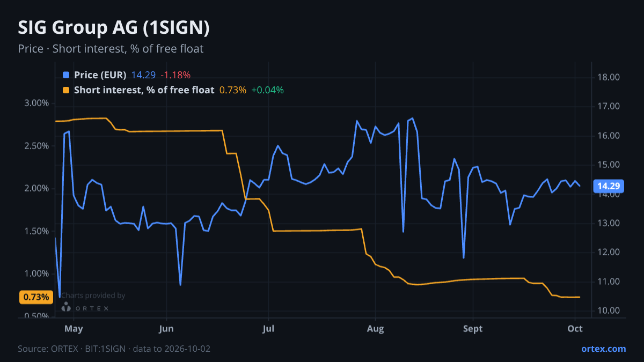Viewport: 644px width, 362px height.
Task: Click the 0.73% value in legend
Action: pyautogui.click(x=233, y=90)
